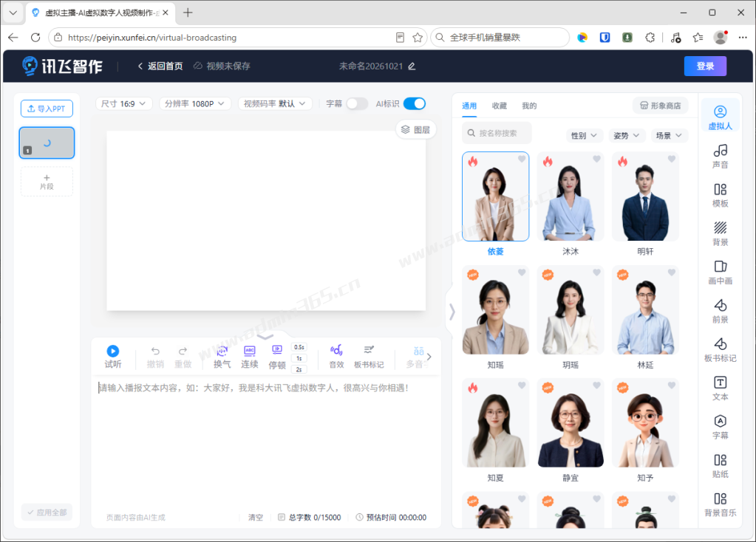Favorite the 知瑶 avatar with heart
Viewport: 756px width, 542px height.
(522, 272)
